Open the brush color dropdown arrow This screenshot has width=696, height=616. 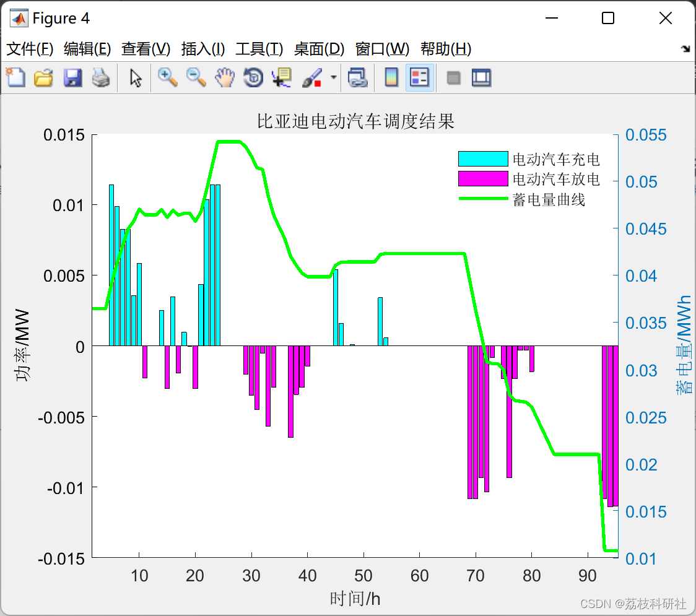point(333,77)
